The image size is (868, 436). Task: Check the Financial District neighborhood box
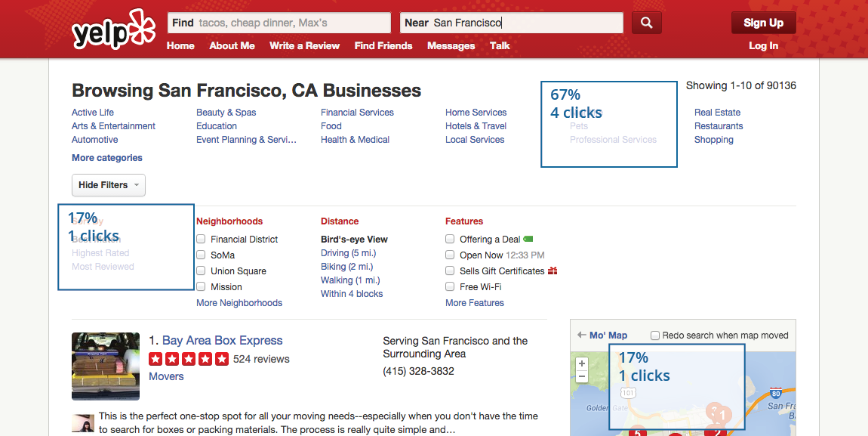[201, 240]
